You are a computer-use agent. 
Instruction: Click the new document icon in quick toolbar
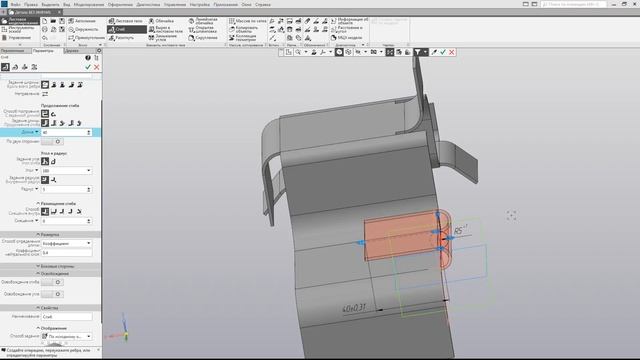[44, 21]
